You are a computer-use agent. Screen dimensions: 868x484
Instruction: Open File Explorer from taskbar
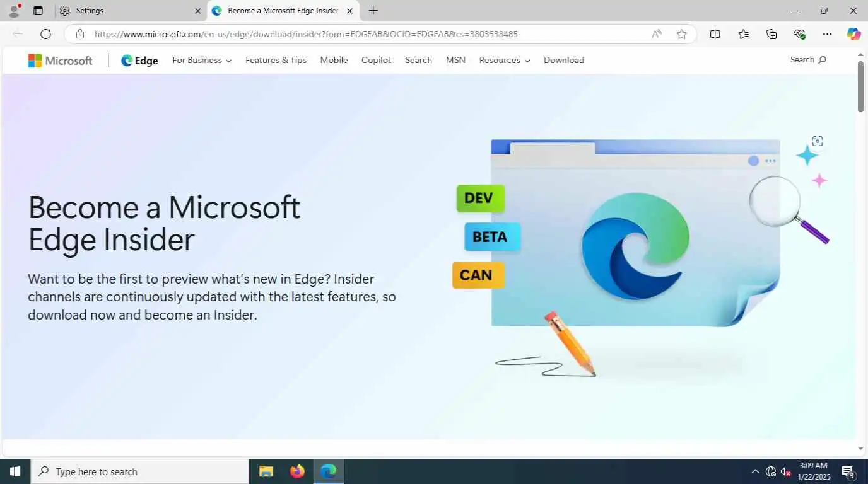(266, 471)
